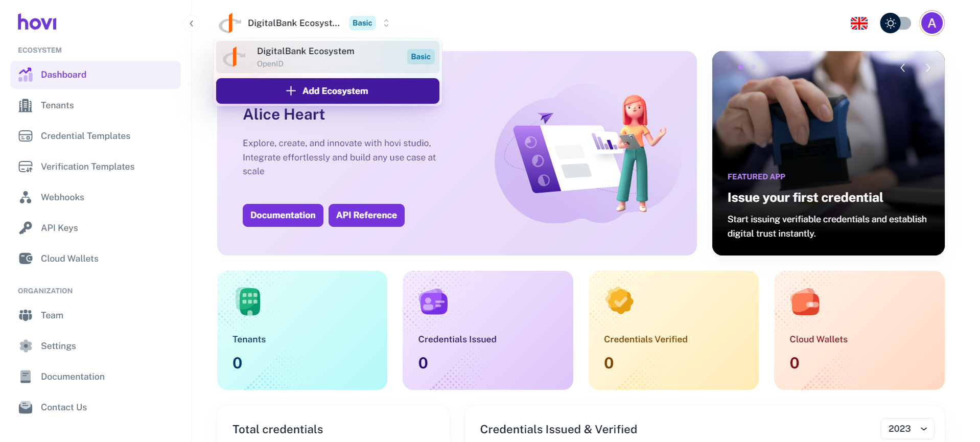Viewport: 980px width, 442px height.
Task: Toggle the ecosystem switcher dropdown arrows
Action: (386, 23)
